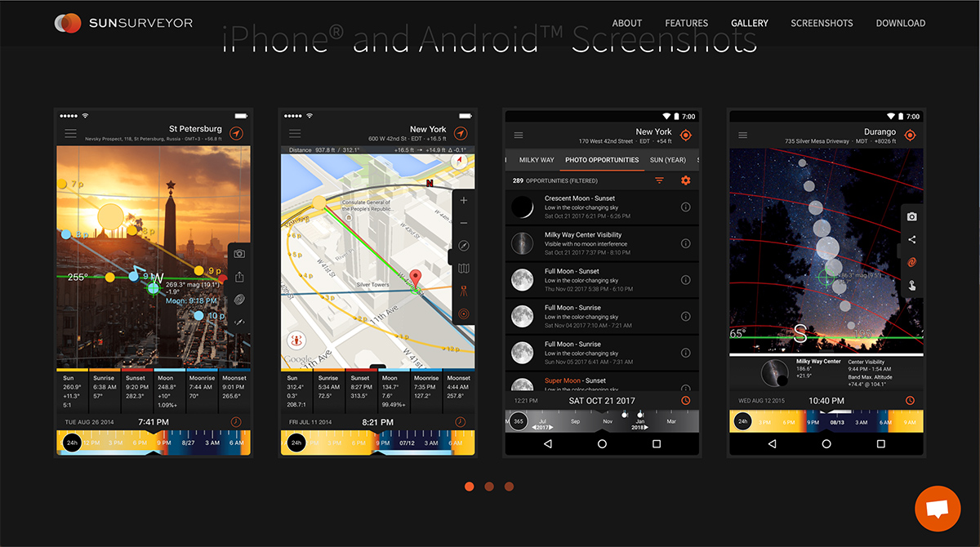The width and height of the screenshot is (980, 547).
Task: Open info icon for Crescent Moon - Sunset
Action: 686,207
